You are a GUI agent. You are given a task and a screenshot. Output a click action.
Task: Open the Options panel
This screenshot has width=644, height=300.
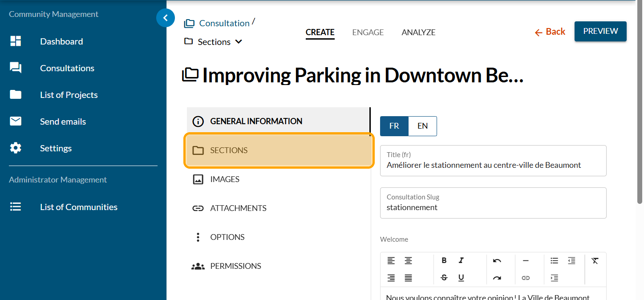(227, 237)
